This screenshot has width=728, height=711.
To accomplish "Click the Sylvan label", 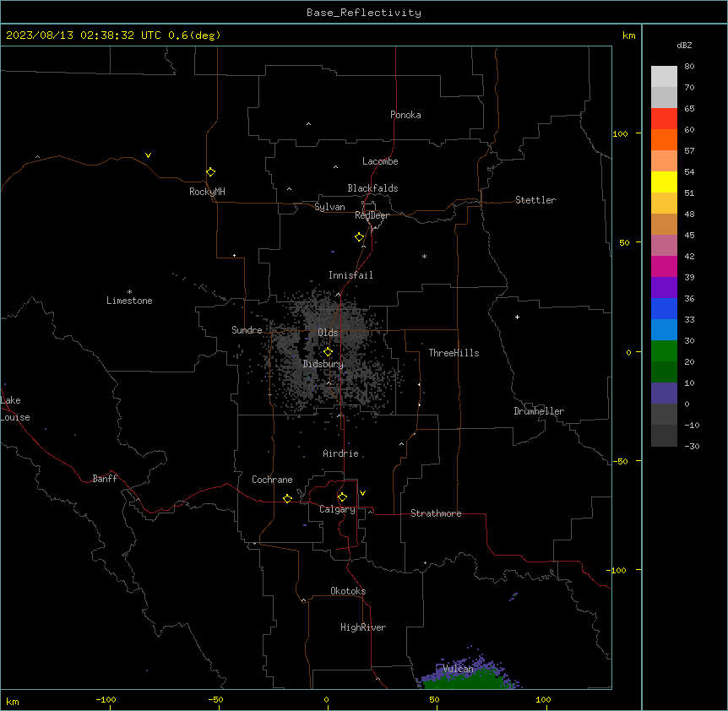I will 329,207.
